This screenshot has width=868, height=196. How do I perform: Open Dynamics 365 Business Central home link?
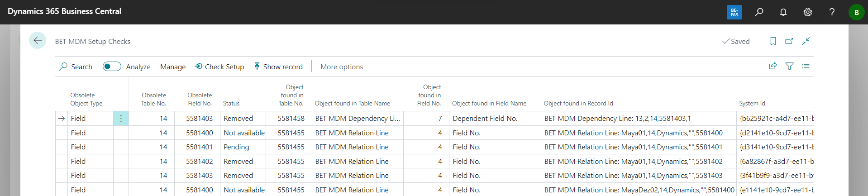click(x=65, y=11)
